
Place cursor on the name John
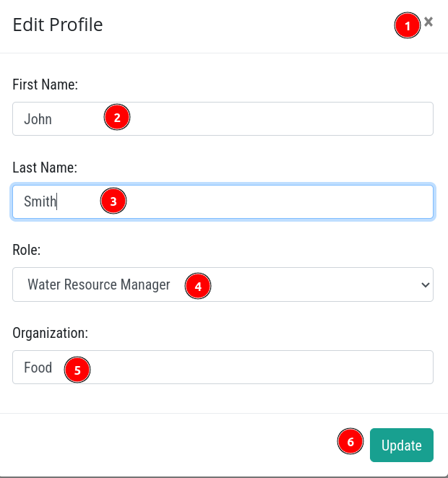coord(38,119)
